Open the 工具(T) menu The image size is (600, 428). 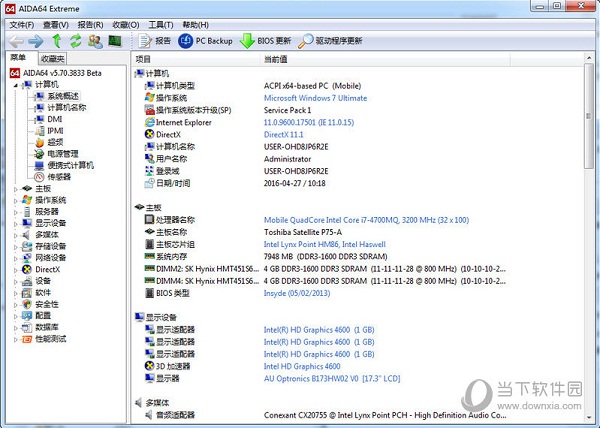(x=161, y=25)
